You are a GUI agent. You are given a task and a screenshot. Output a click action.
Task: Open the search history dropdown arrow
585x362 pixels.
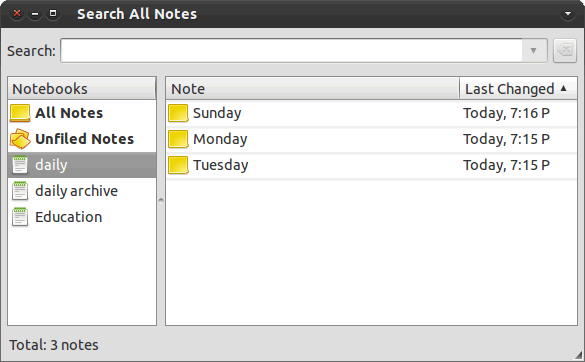[534, 50]
